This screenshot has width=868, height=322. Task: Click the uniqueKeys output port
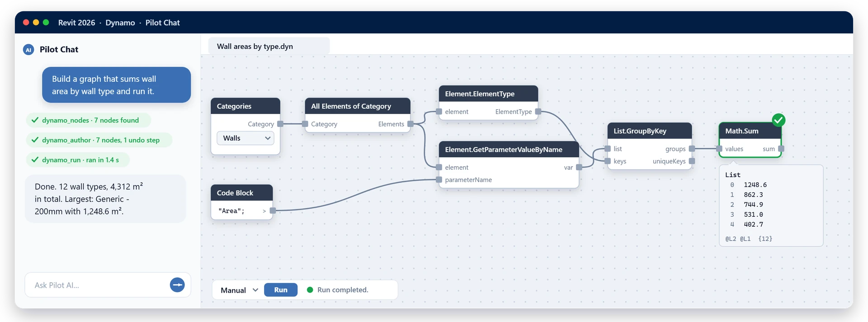coord(692,161)
